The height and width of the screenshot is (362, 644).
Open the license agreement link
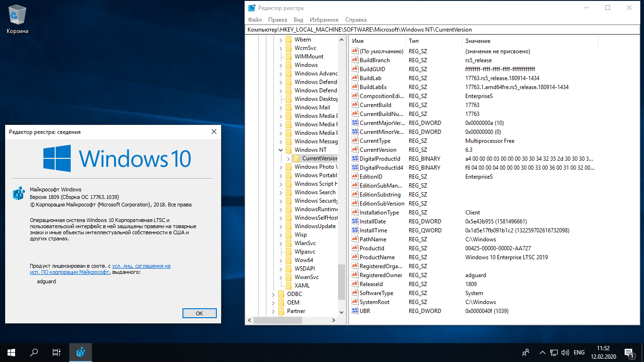(x=100, y=269)
